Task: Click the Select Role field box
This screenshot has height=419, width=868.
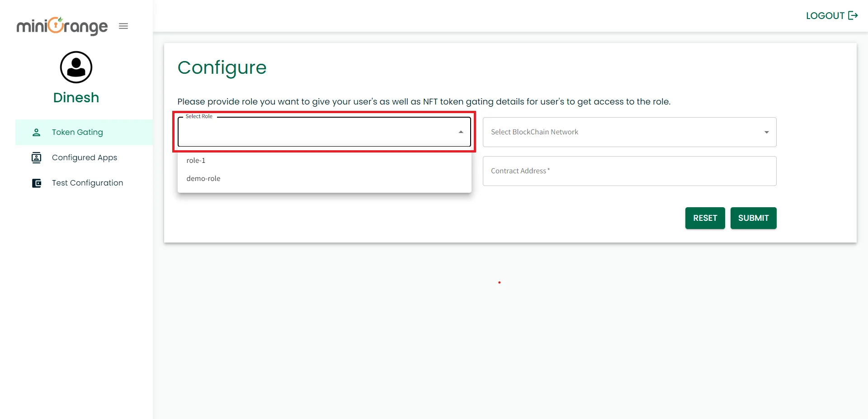Action: (x=316, y=133)
